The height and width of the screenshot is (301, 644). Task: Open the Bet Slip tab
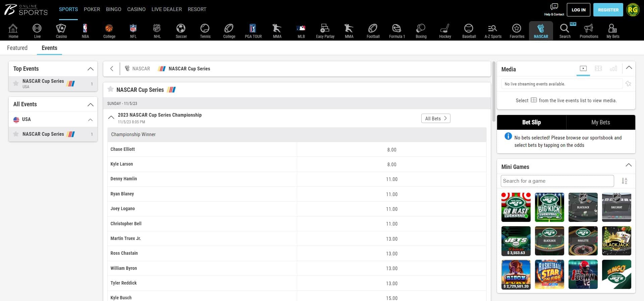click(532, 122)
